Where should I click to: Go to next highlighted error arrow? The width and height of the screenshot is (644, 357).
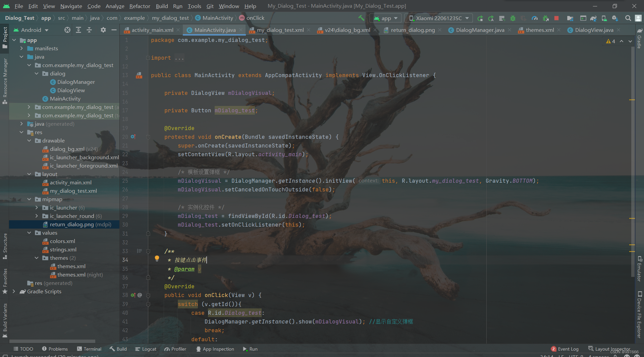(x=630, y=41)
